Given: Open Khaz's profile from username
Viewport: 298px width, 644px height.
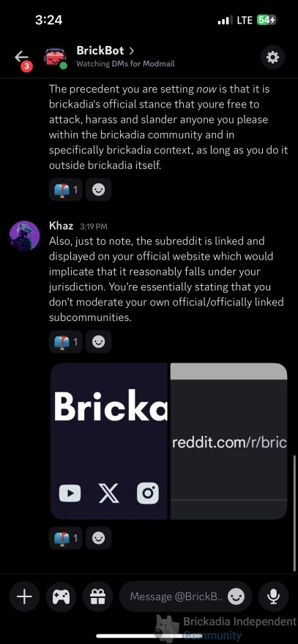Looking at the screenshot, I should point(61,225).
